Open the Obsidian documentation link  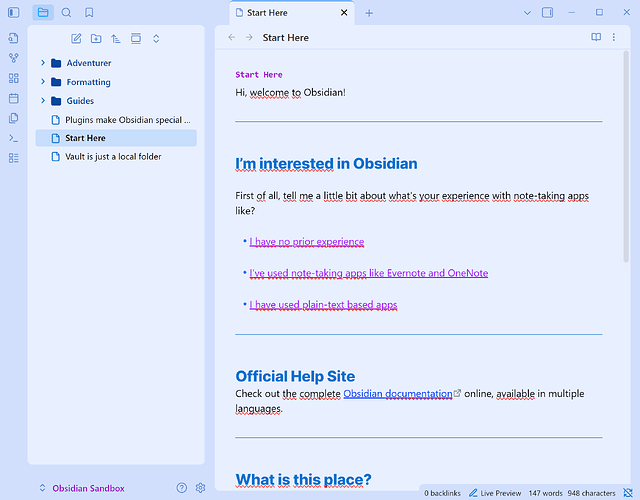coord(398,393)
